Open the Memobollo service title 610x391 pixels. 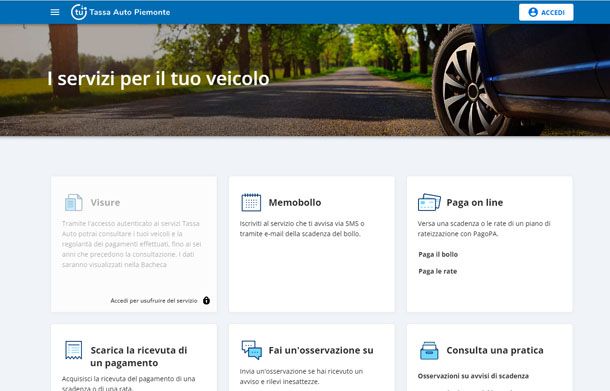[x=295, y=202]
